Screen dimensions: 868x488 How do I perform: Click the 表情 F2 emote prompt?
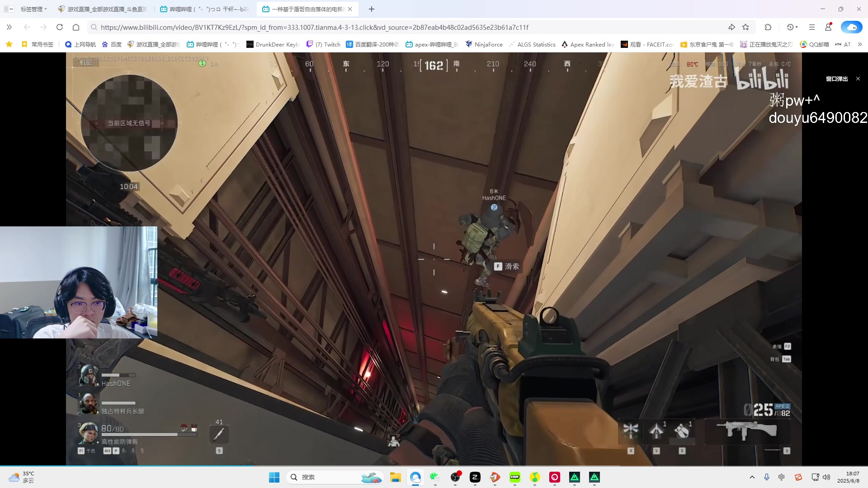point(782,347)
